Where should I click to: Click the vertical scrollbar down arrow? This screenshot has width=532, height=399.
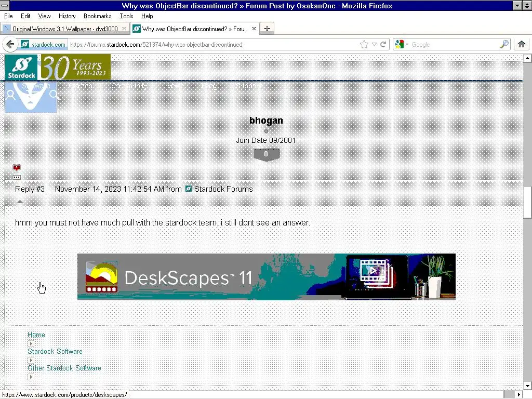pos(527,385)
